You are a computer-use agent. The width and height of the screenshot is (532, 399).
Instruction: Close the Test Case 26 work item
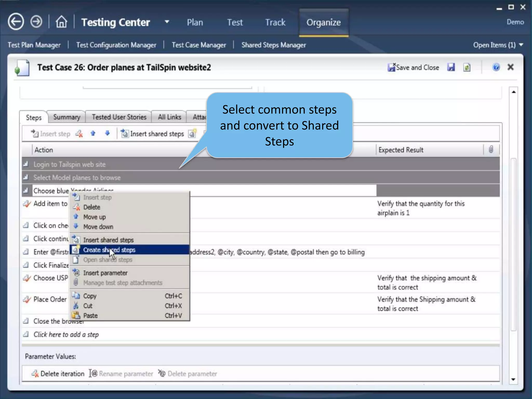511,67
